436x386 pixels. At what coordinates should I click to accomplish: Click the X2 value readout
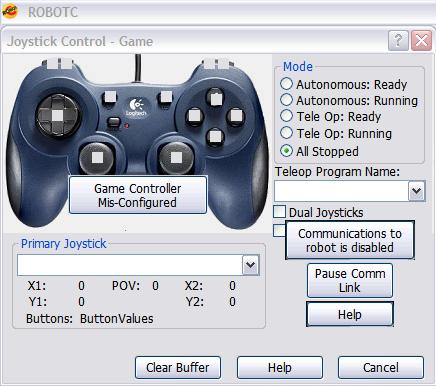coord(232,286)
